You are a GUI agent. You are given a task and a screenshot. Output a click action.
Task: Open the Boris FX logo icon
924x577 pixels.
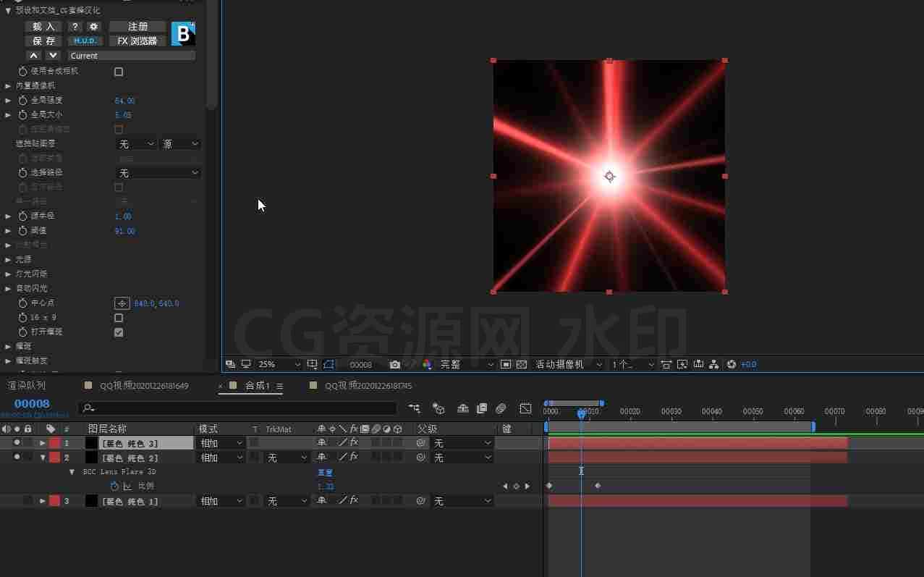(x=183, y=34)
